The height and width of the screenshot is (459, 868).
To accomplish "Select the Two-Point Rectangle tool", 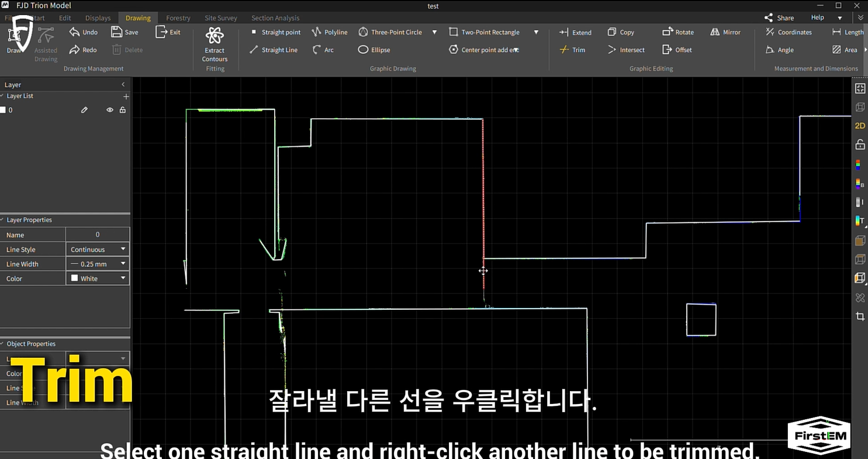I will click(484, 32).
